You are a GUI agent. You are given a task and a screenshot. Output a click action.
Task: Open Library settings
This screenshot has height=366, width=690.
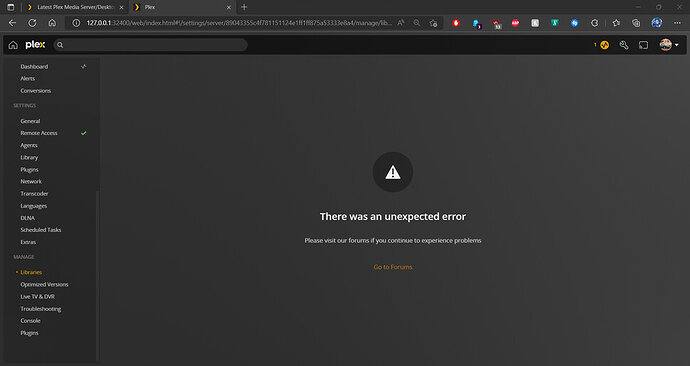point(29,157)
